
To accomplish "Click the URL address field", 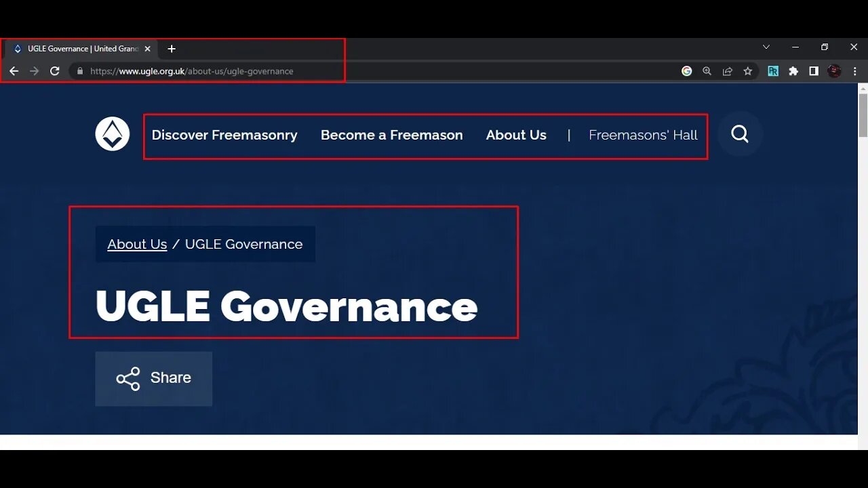I will pos(380,71).
